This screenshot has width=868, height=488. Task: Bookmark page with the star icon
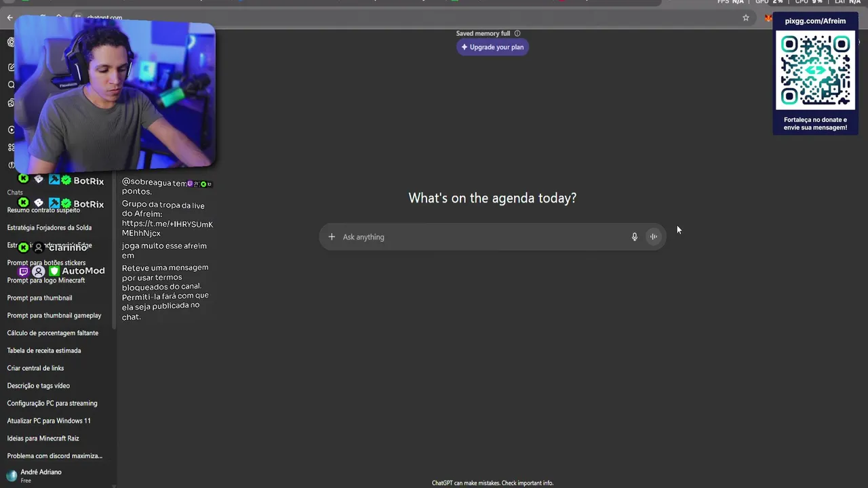(746, 18)
